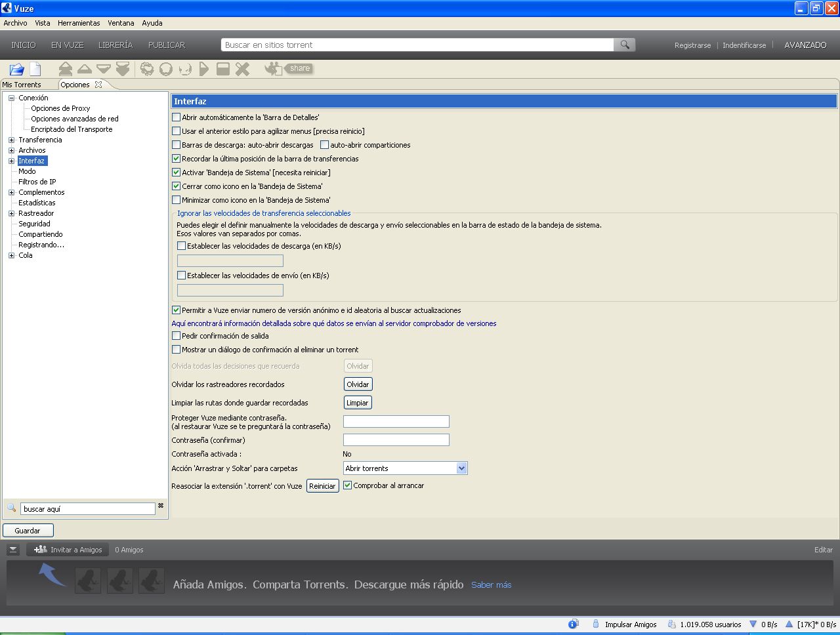Switch to Mis Torrents tab
Viewport: 840px width, 635px height.
pyautogui.click(x=22, y=85)
